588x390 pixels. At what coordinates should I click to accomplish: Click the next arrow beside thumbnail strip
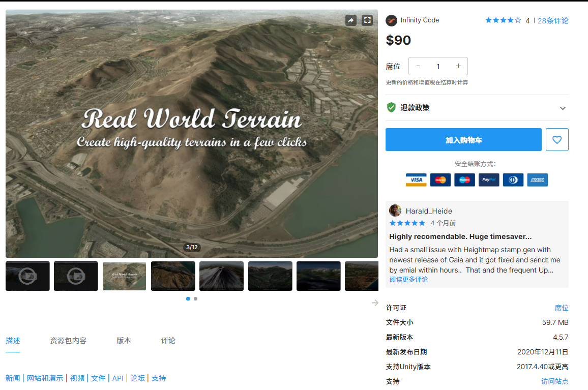375,303
